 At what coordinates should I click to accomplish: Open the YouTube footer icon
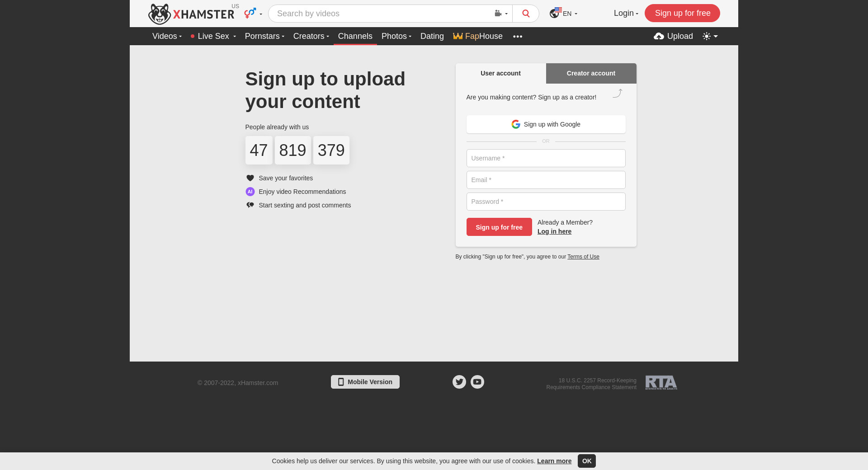[477, 382]
